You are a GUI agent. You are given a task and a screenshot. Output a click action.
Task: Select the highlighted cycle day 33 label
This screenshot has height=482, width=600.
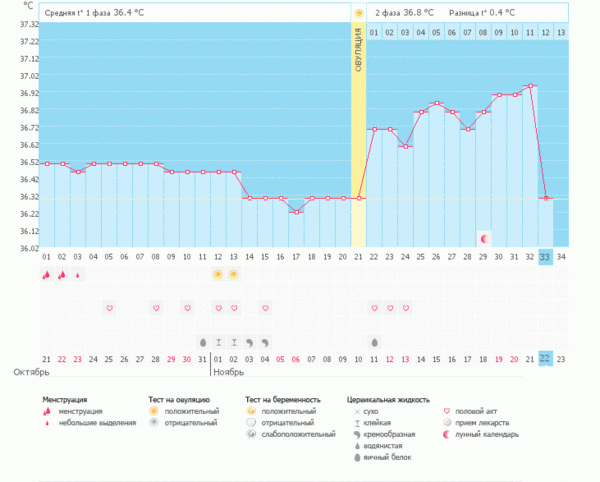[x=546, y=256]
